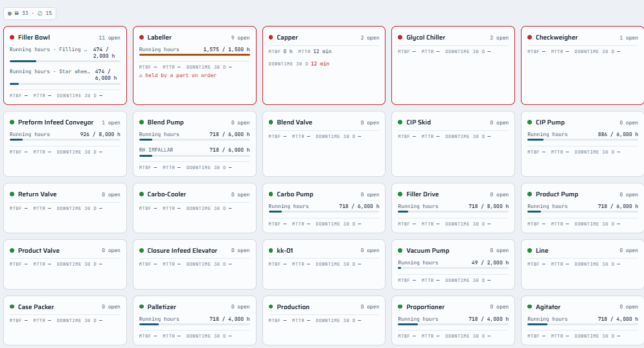Click the clock icon next to 15
The image size is (644, 348).
click(x=40, y=13)
